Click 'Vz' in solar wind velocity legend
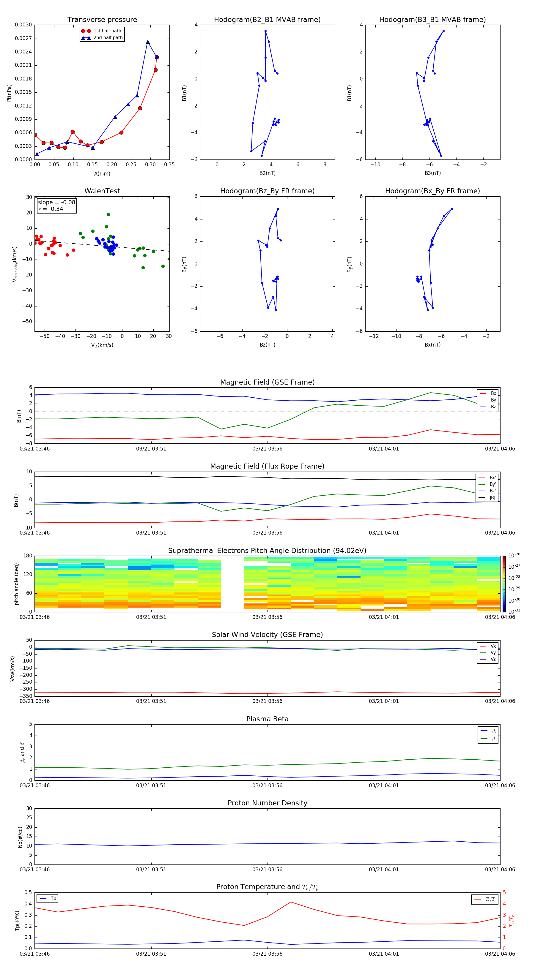Viewport: 535px width, 980px height. pos(488,659)
